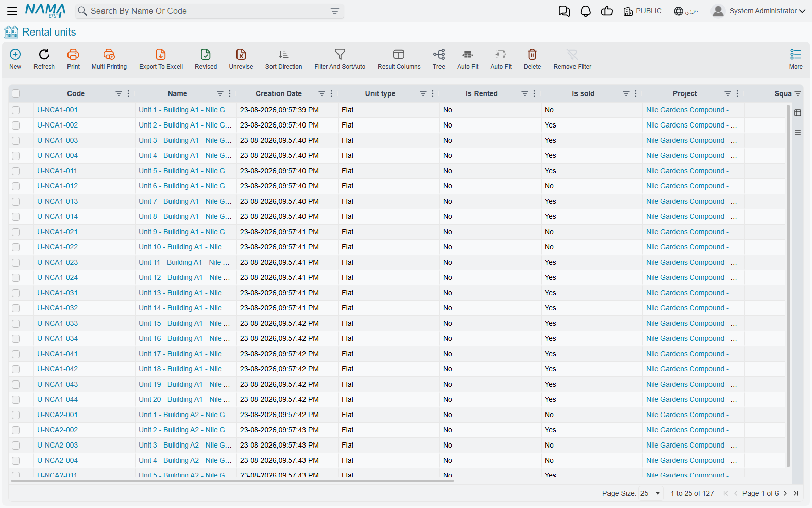Open Is sold column filter
The image size is (812, 508).
click(x=626, y=93)
